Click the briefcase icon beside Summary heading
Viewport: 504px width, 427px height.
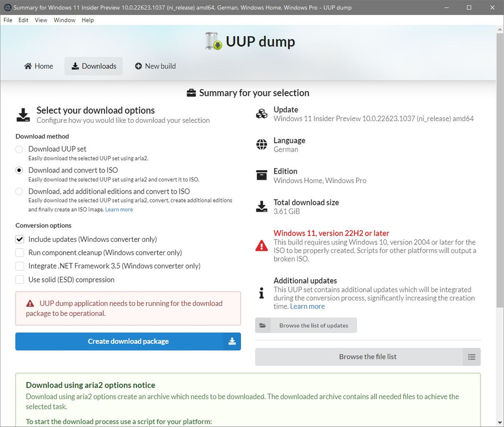tap(191, 93)
